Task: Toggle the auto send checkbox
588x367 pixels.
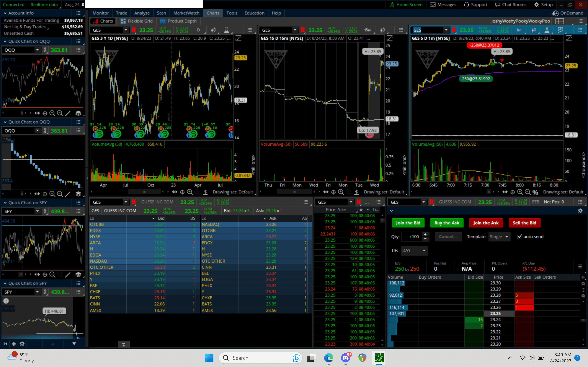Action: [520, 237]
